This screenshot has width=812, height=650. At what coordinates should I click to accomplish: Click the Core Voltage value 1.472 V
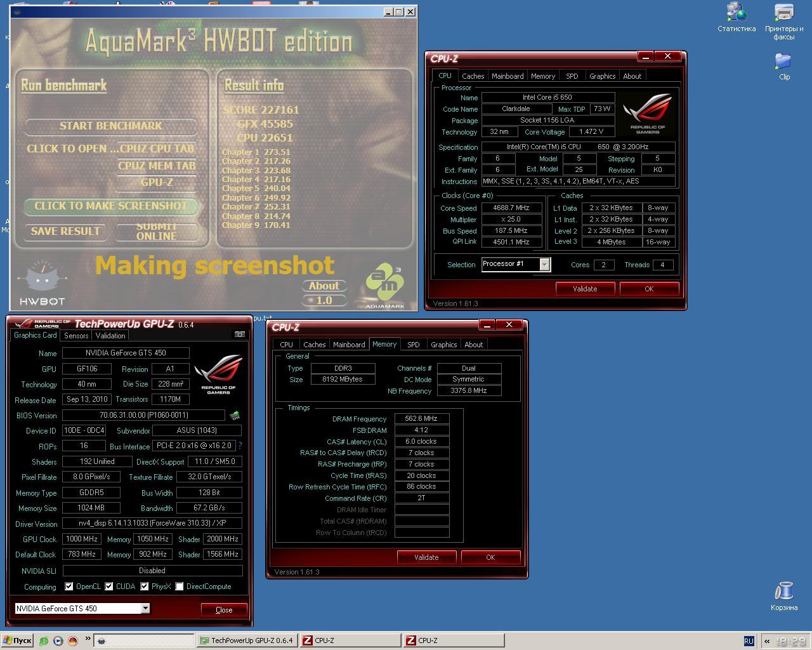point(591,131)
